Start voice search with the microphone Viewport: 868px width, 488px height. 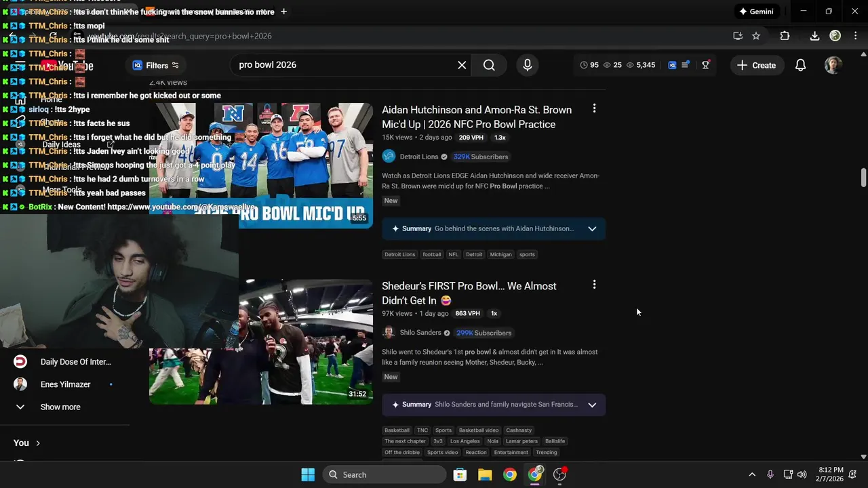click(528, 65)
